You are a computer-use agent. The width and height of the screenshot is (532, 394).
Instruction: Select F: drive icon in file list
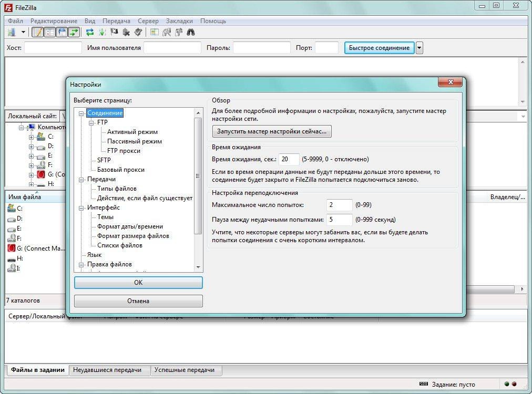(x=11, y=238)
